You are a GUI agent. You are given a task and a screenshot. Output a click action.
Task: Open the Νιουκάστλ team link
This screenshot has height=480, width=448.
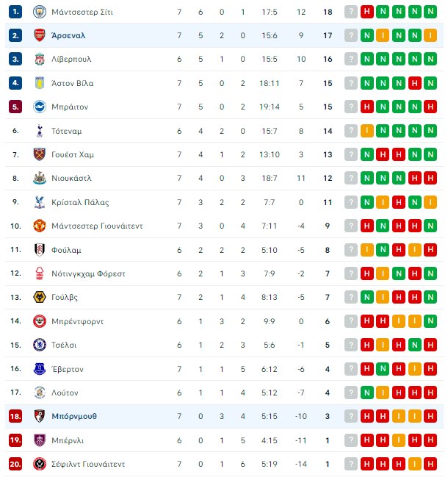(71, 178)
